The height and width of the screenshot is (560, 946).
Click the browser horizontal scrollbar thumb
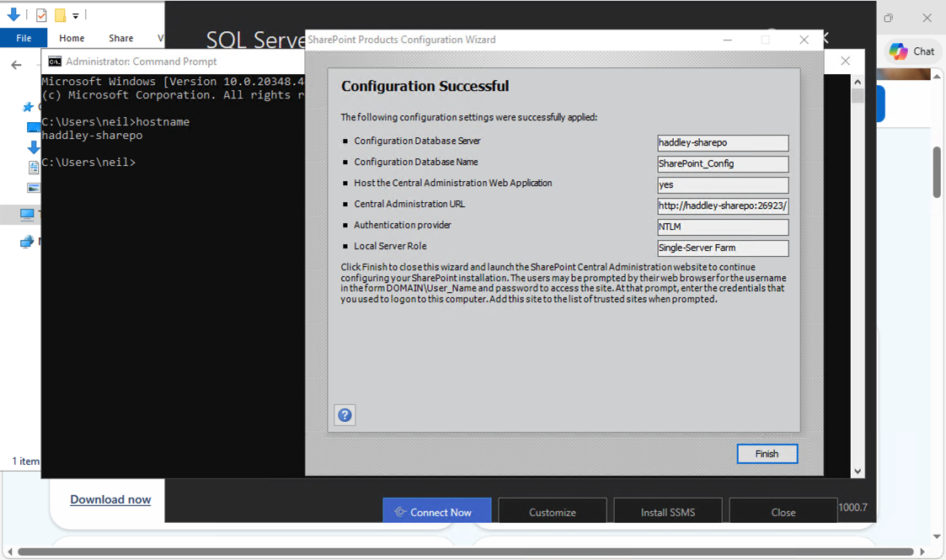(x=466, y=552)
